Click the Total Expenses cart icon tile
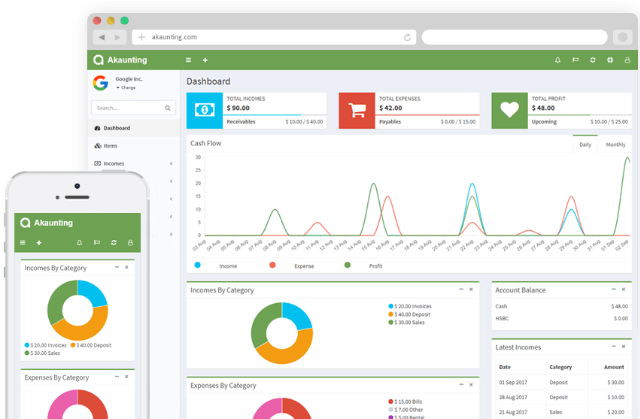Screen dimensions: 640x419 pos(357,111)
